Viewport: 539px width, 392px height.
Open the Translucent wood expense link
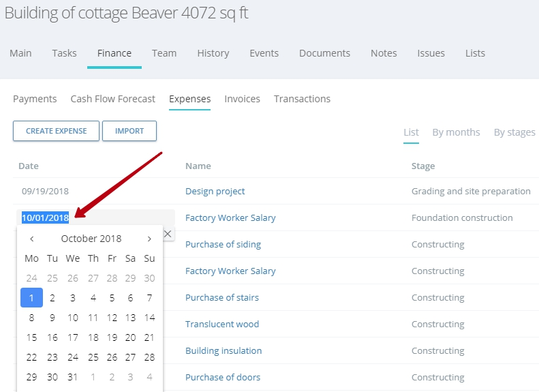(x=222, y=325)
